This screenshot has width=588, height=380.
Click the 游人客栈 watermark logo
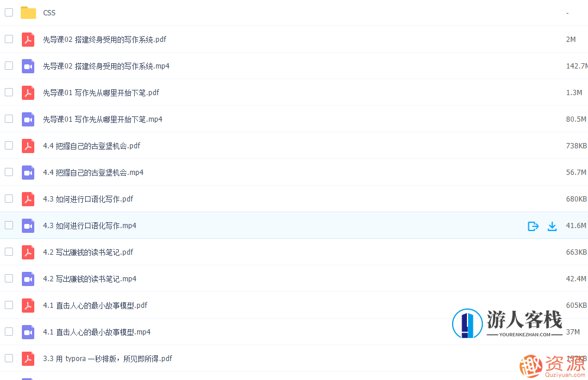[508, 324]
